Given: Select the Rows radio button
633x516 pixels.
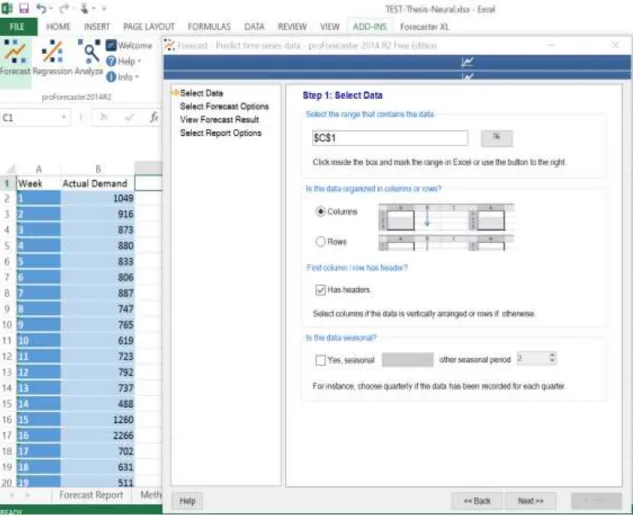Looking at the screenshot, I should pyautogui.click(x=321, y=241).
